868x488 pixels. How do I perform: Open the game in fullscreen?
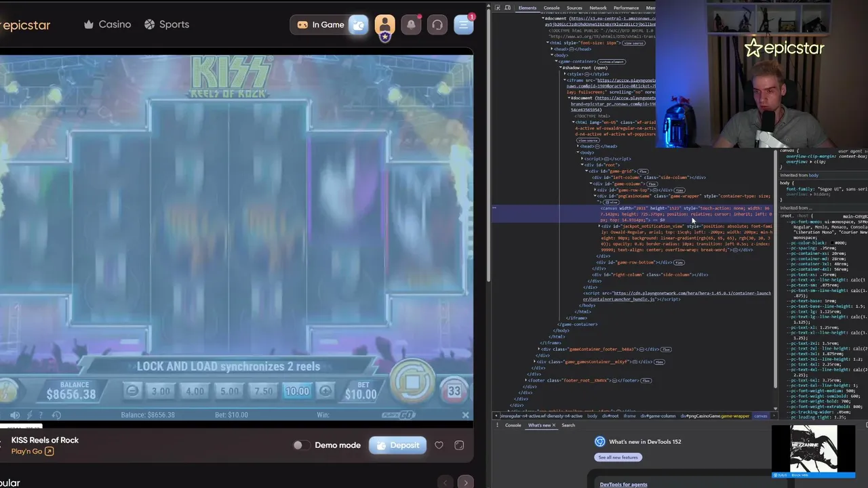pyautogui.click(x=459, y=445)
